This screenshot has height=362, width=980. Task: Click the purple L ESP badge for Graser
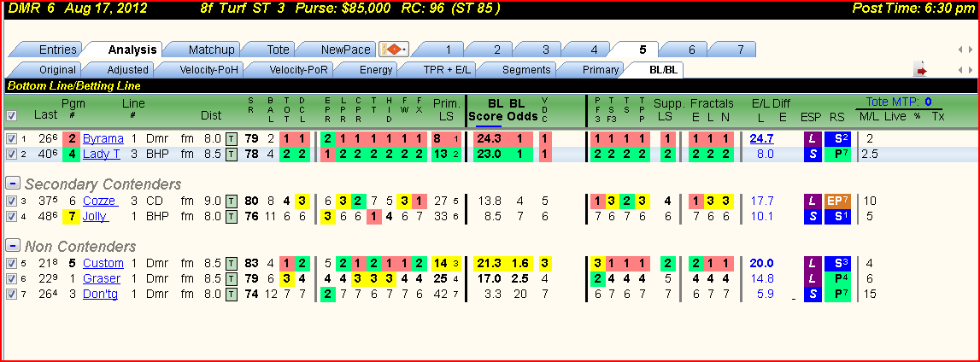coord(811,278)
